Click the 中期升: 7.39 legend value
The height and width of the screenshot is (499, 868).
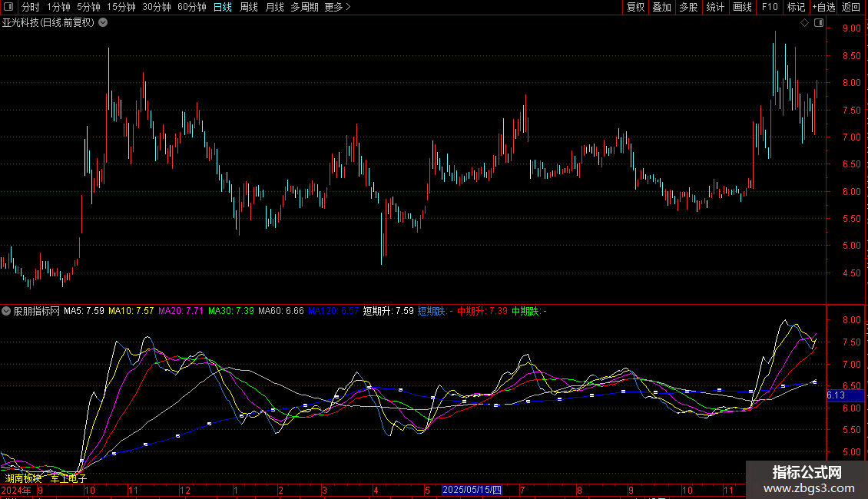click(x=482, y=311)
